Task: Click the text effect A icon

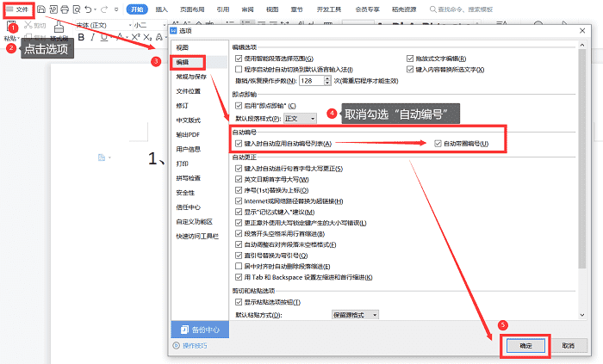Action: coord(159,37)
